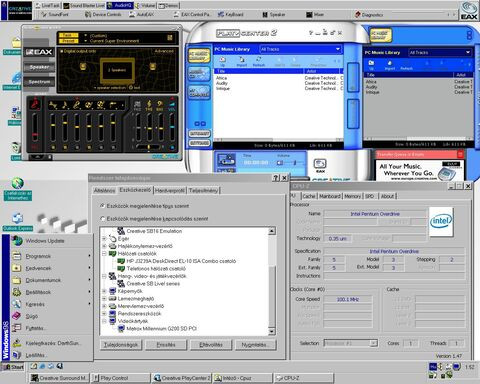This screenshot has height=384, width=480.
Task: Select the AudioHQ launcher tab
Action: coord(120,5)
